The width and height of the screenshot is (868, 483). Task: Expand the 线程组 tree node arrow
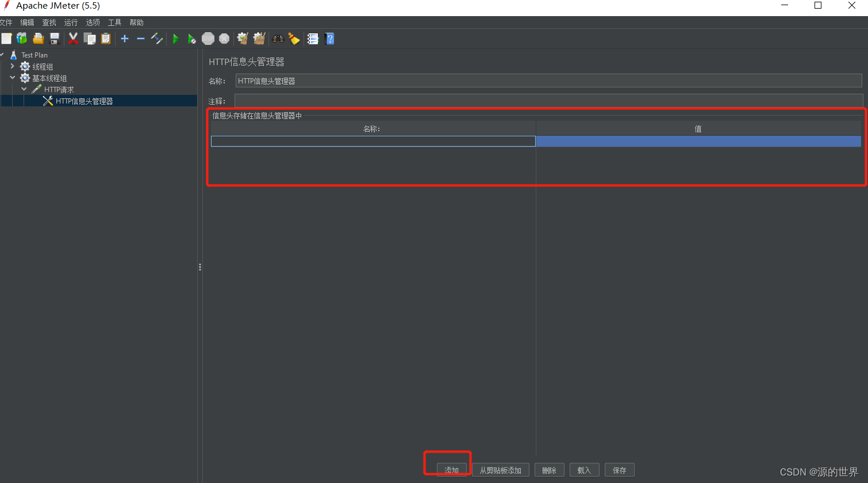pyautogui.click(x=13, y=66)
